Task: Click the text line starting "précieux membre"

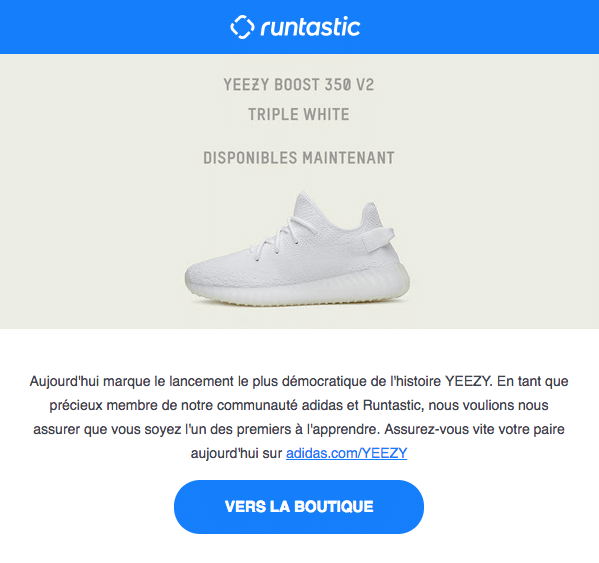Action: 299,405
